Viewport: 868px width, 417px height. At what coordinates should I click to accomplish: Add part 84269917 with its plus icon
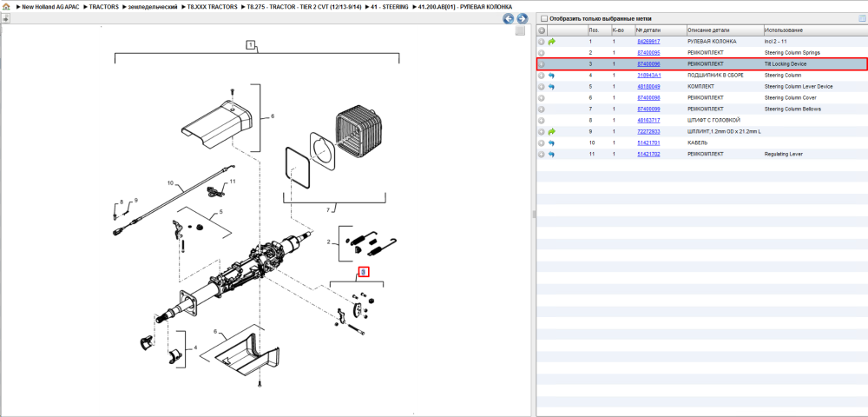(542, 42)
